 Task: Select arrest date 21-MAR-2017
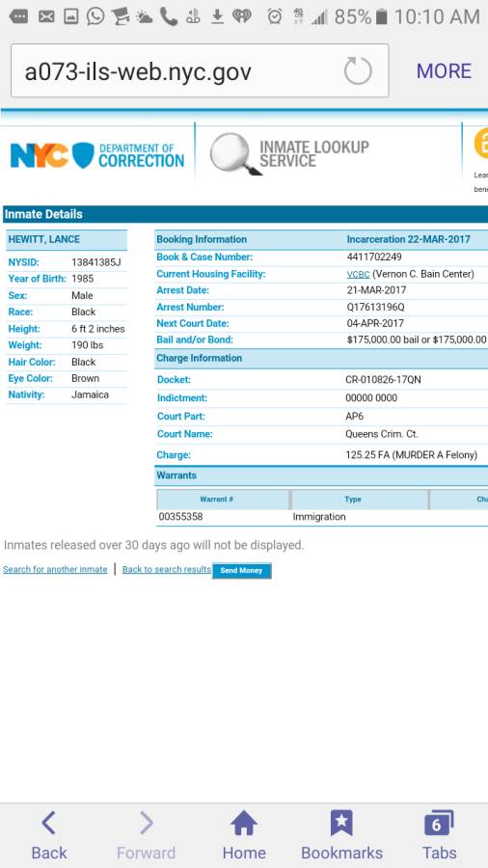pyautogui.click(x=376, y=290)
